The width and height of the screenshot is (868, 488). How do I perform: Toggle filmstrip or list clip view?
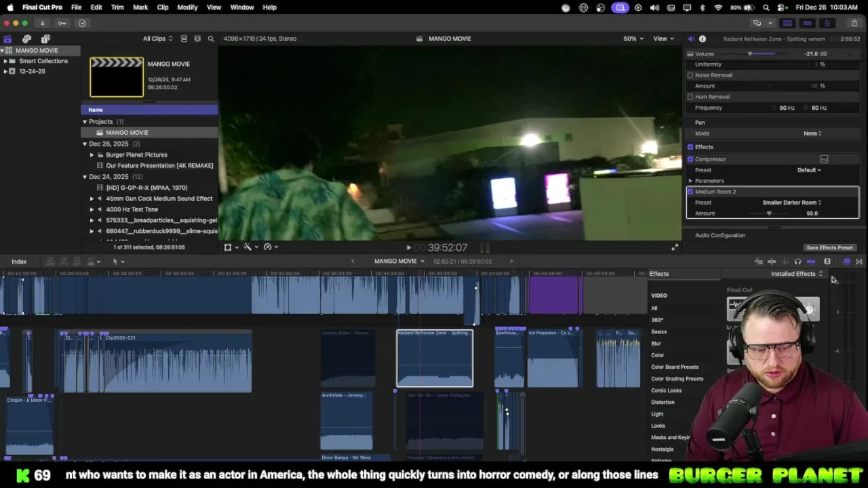(x=184, y=39)
